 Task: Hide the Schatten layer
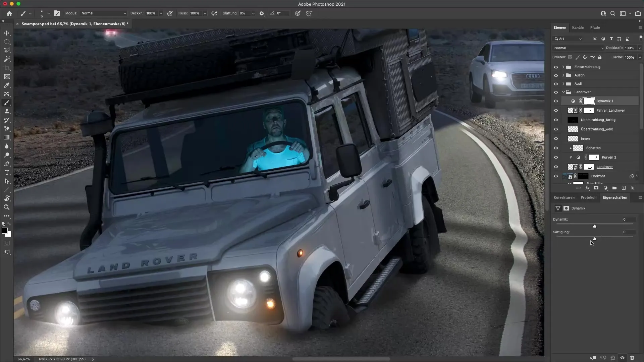[x=556, y=148]
